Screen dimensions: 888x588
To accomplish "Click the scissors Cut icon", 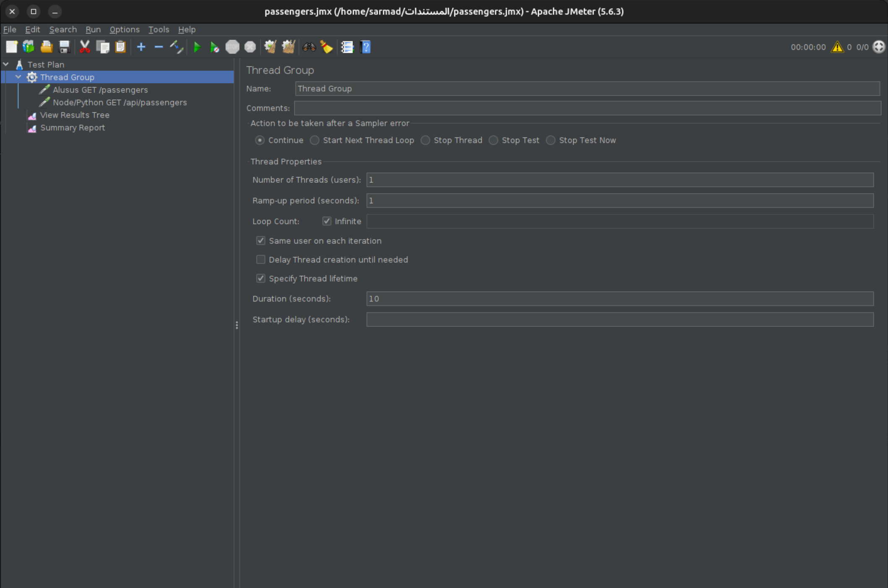I will pyautogui.click(x=85, y=47).
